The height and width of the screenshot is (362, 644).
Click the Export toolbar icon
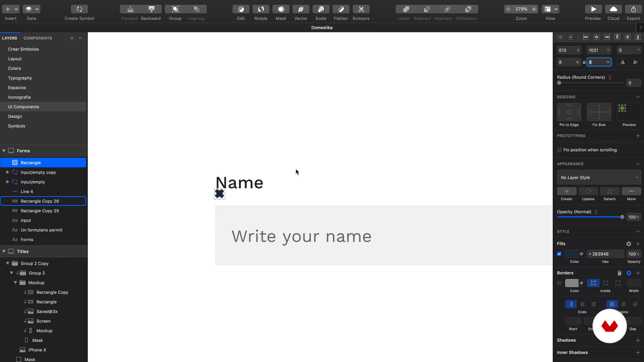click(633, 9)
